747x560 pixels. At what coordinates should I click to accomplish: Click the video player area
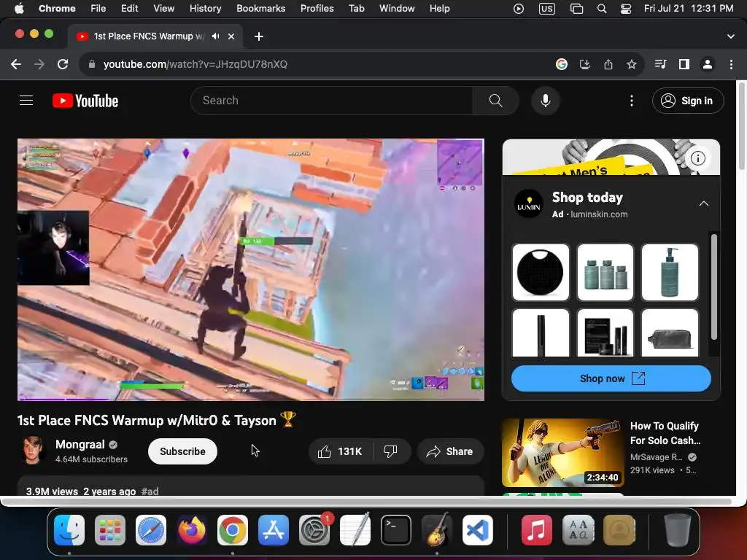click(251, 270)
